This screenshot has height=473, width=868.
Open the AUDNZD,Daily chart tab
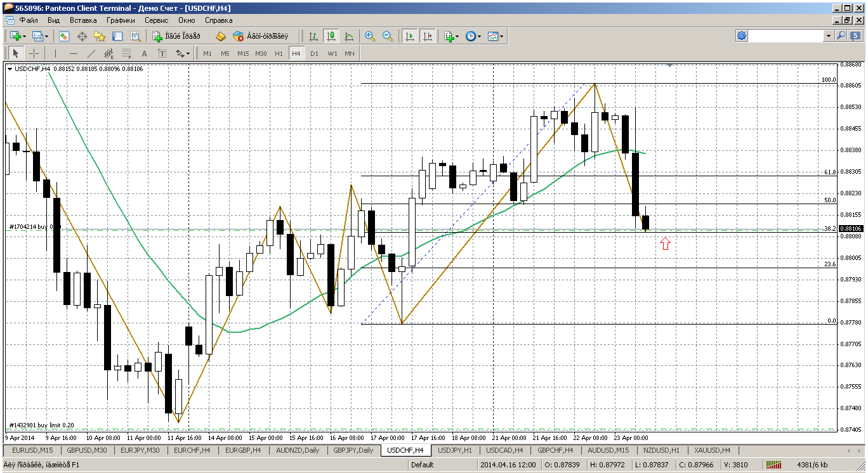click(297, 450)
